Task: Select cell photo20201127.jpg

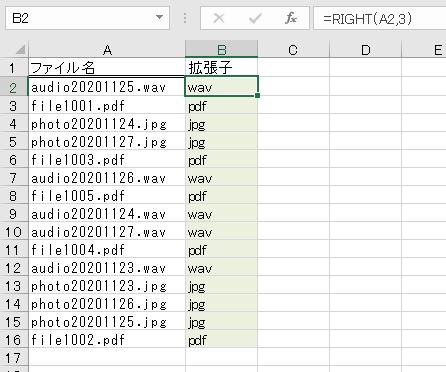Action: [x=107, y=141]
